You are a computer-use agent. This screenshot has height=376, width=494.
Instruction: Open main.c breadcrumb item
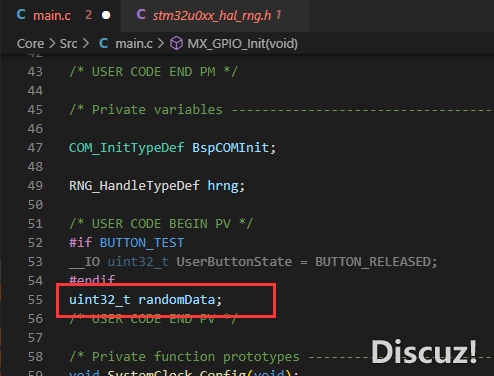tap(134, 44)
